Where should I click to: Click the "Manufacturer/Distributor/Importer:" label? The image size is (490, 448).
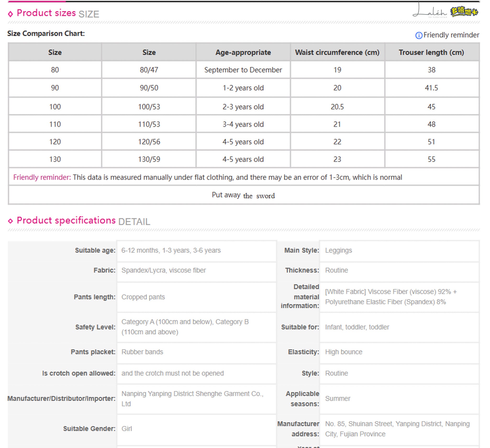pos(61,398)
